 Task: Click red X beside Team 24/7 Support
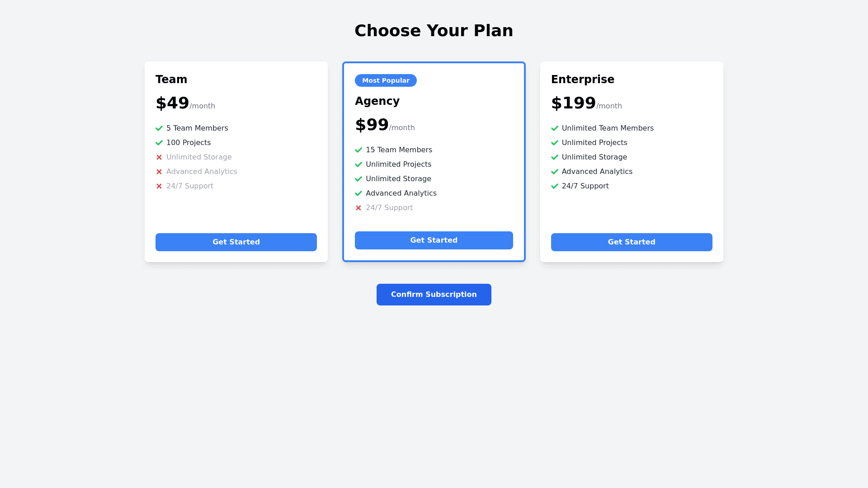click(x=159, y=186)
